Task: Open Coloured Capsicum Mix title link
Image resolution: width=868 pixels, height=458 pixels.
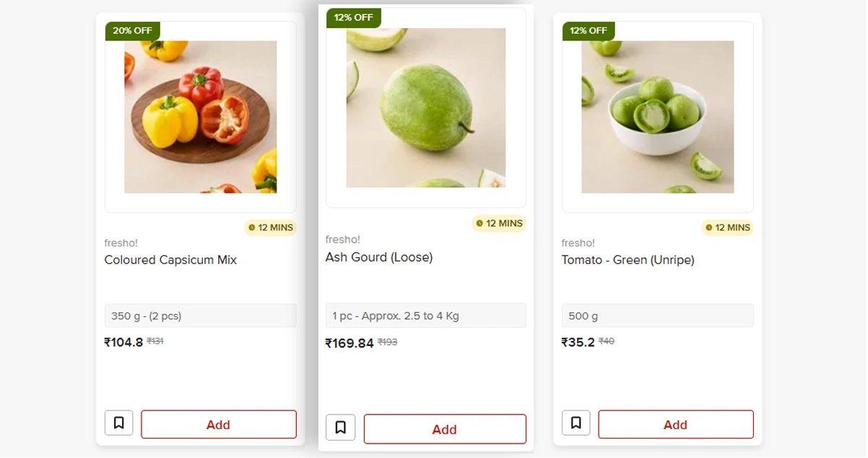Action: [170, 260]
